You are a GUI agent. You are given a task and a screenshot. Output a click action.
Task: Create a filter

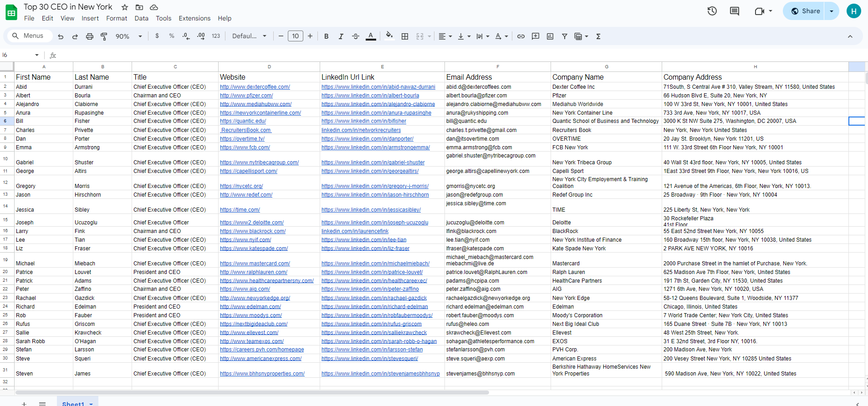tap(565, 36)
